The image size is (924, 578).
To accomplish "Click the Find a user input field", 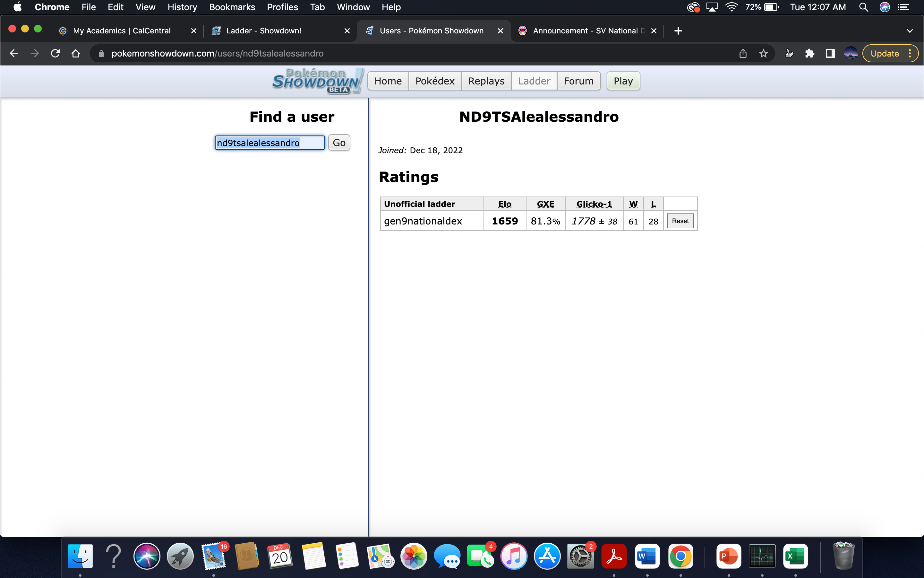I will [269, 143].
